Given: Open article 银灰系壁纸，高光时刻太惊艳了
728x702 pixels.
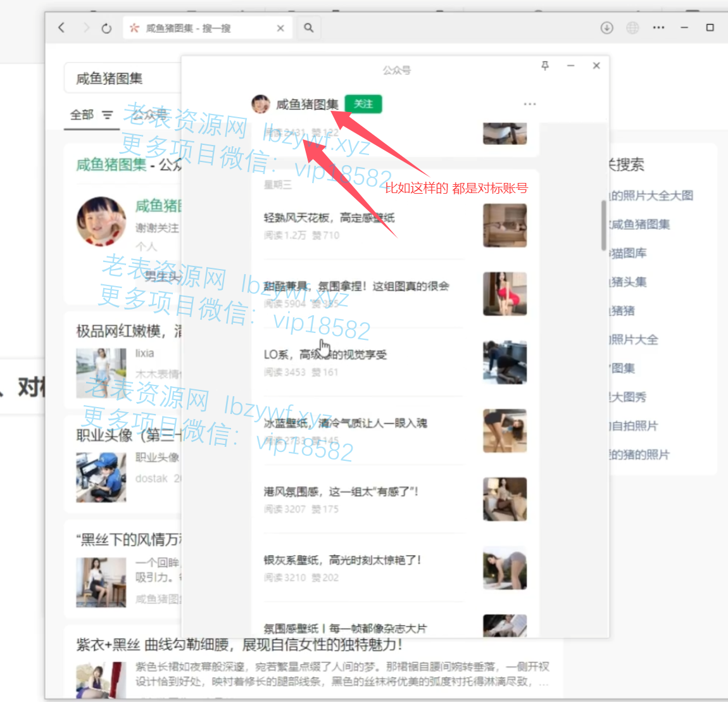Looking at the screenshot, I should [x=342, y=560].
